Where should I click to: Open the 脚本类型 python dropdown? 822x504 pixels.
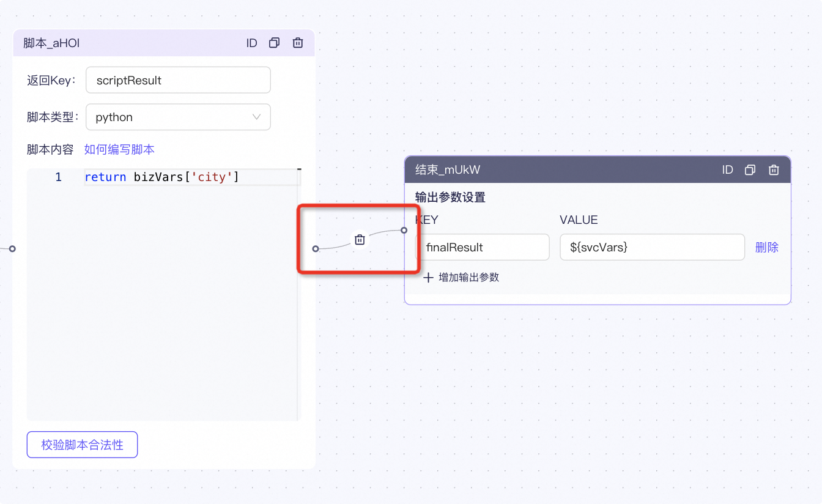tap(178, 117)
